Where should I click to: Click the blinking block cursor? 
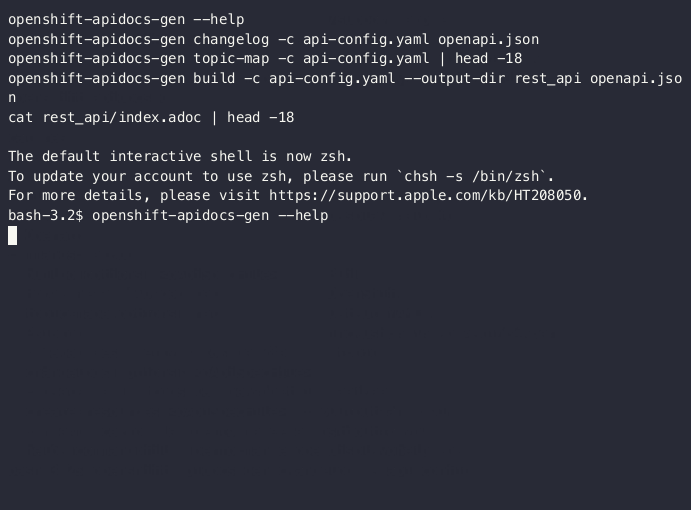[x=12, y=235]
